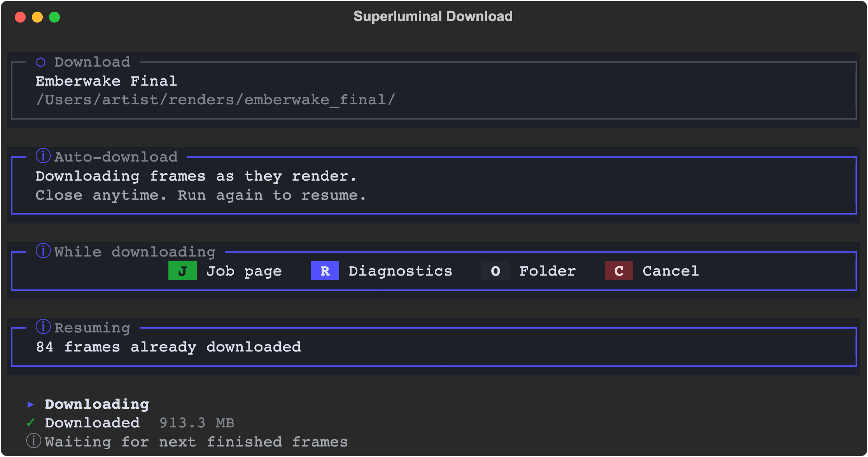868x457 pixels.
Task: Click the green J key badge
Action: click(x=182, y=271)
